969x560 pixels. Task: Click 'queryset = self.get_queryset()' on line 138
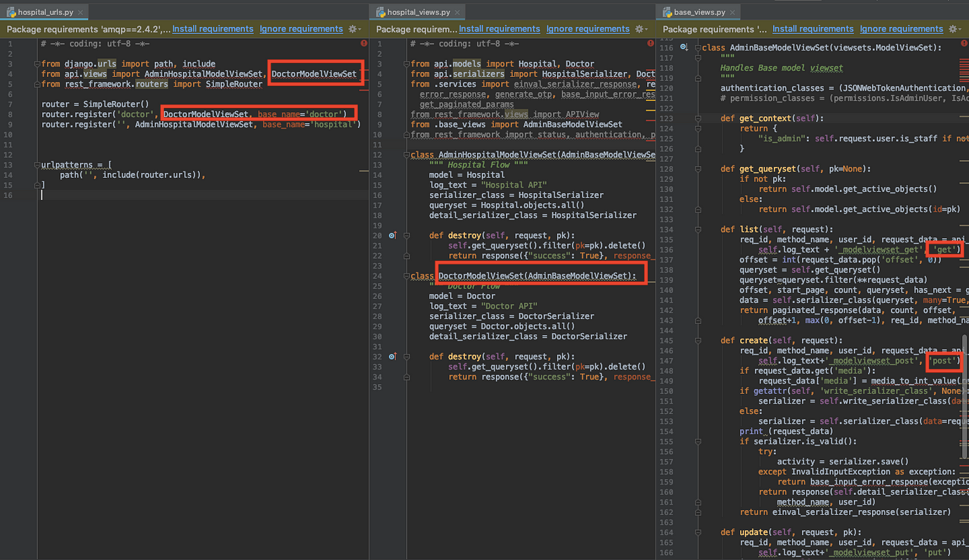click(810, 270)
